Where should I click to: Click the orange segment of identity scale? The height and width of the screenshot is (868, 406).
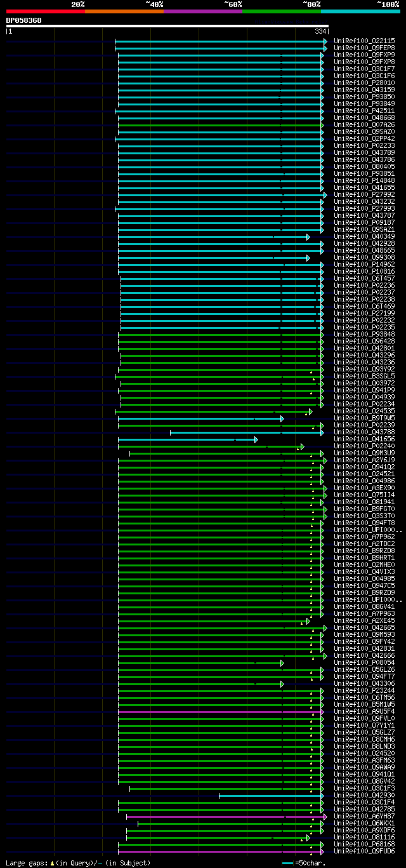click(124, 11)
